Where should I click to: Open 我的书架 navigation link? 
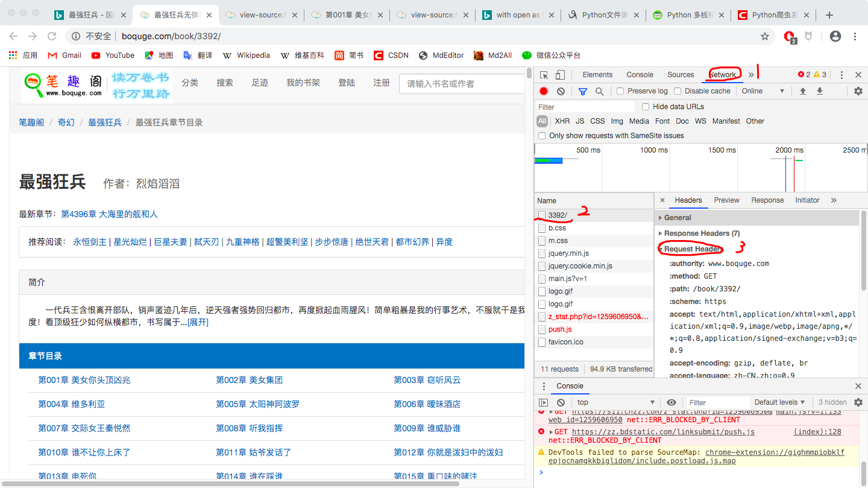303,83
